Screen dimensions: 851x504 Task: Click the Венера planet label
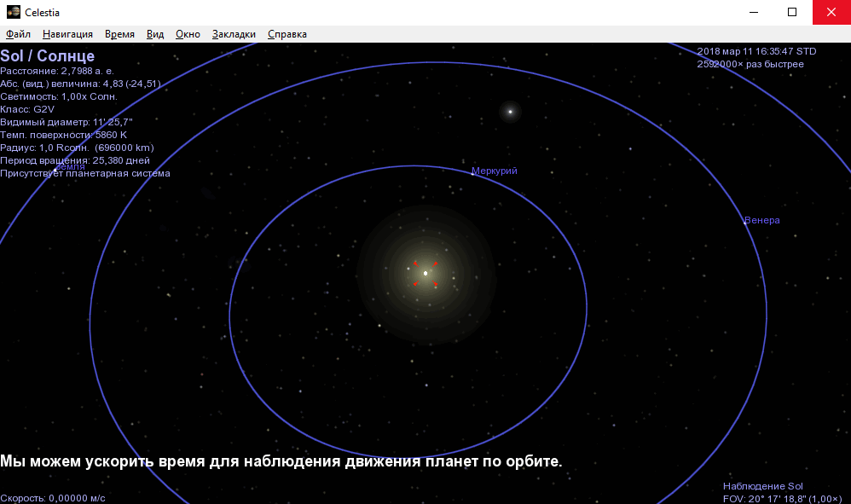pos(761,221)
